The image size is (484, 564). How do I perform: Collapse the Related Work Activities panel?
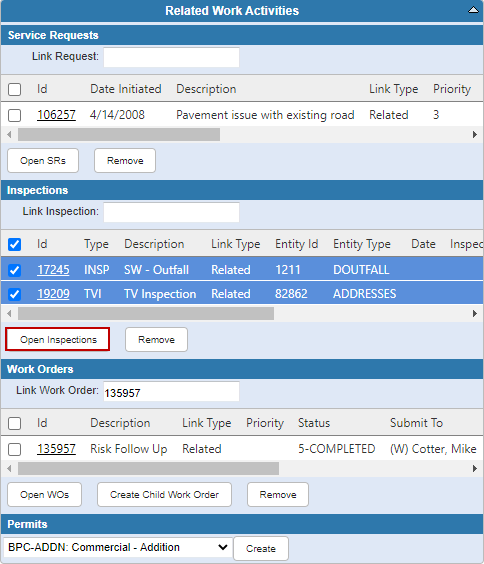[473, 10]
